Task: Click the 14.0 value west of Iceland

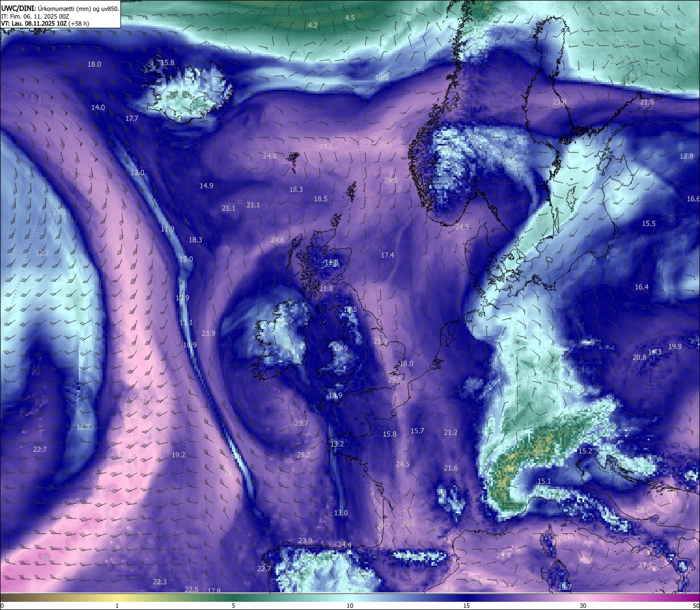Action: click(98, 107)
